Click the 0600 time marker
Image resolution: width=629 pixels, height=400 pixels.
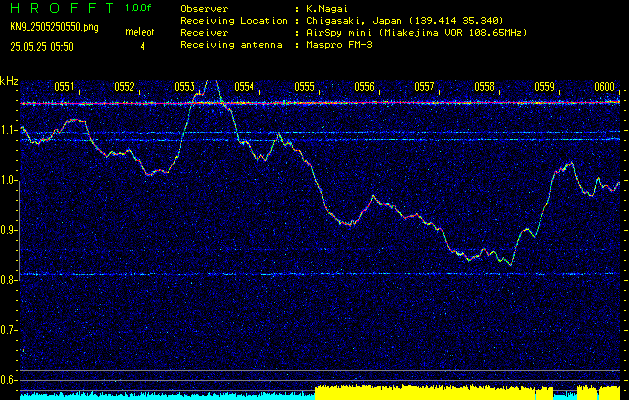605,87
